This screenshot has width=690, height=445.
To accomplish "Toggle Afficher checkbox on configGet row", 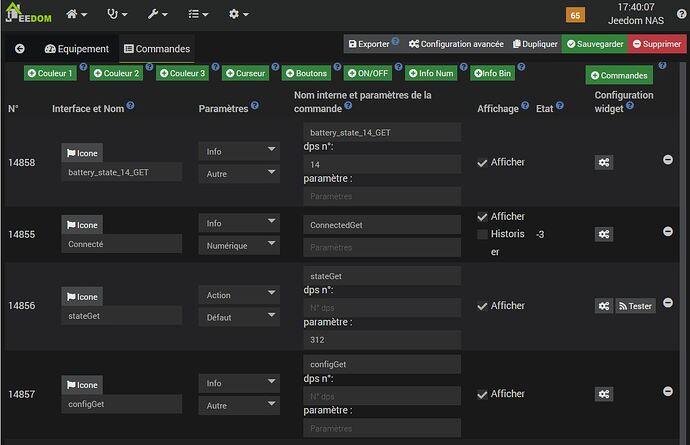I will [483, 394].
